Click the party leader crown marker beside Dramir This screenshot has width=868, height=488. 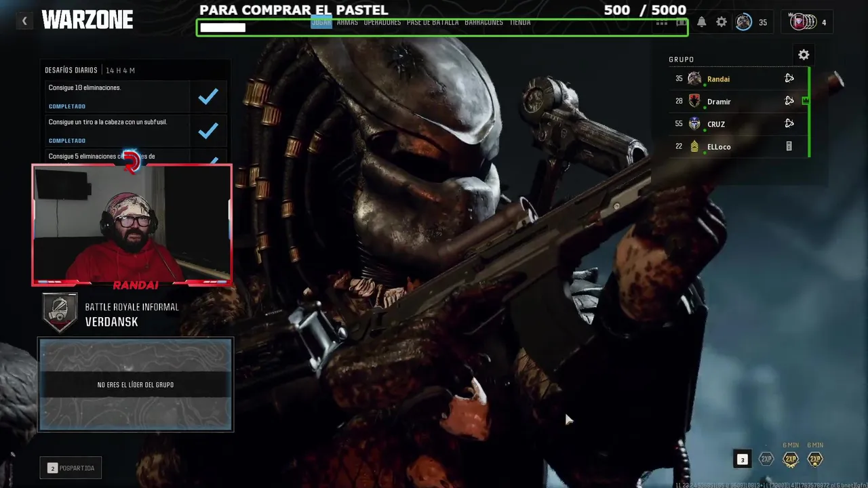point(806,101)
